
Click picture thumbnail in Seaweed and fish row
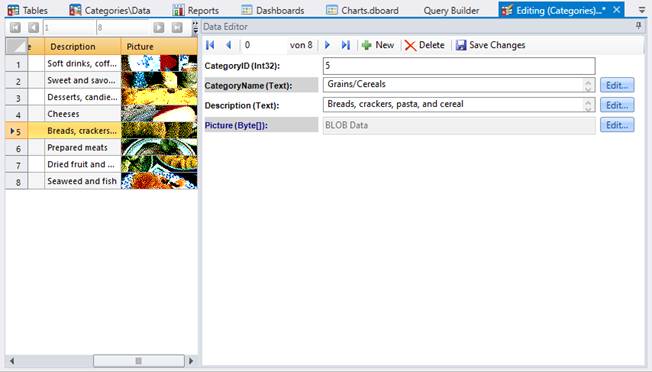159,182
